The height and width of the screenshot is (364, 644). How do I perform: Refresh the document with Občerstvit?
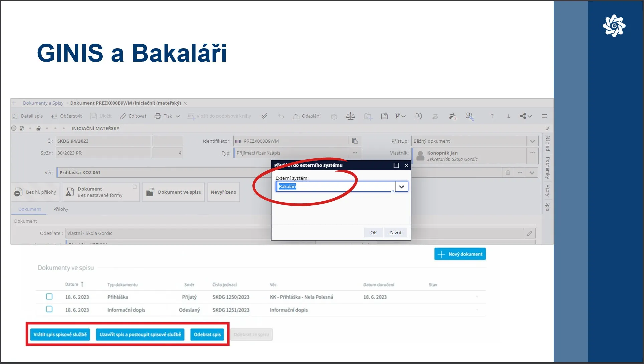[x=66, y=116]
